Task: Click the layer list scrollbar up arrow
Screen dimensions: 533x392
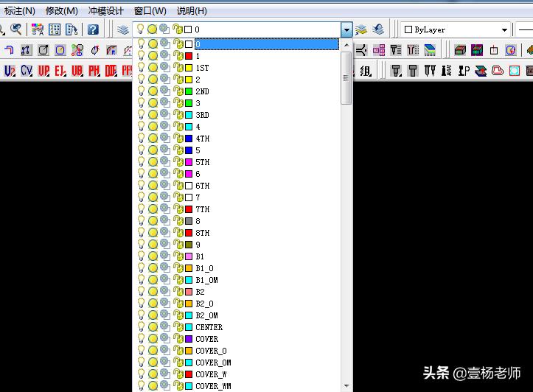Action: (346, 45)
